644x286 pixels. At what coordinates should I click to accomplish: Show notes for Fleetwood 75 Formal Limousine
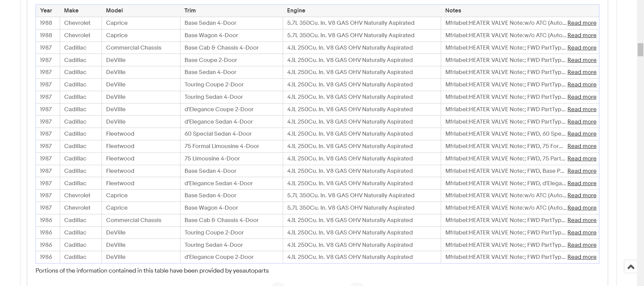tap(582, 146)
